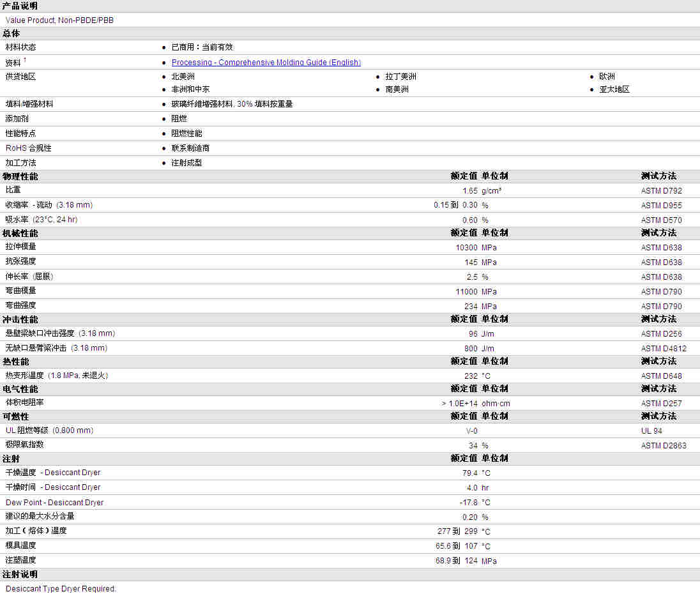The image size is (700, 594).
Task: Click the ASTM D792 test method entry
Action: pyautogui.click(x=661, y=191)
